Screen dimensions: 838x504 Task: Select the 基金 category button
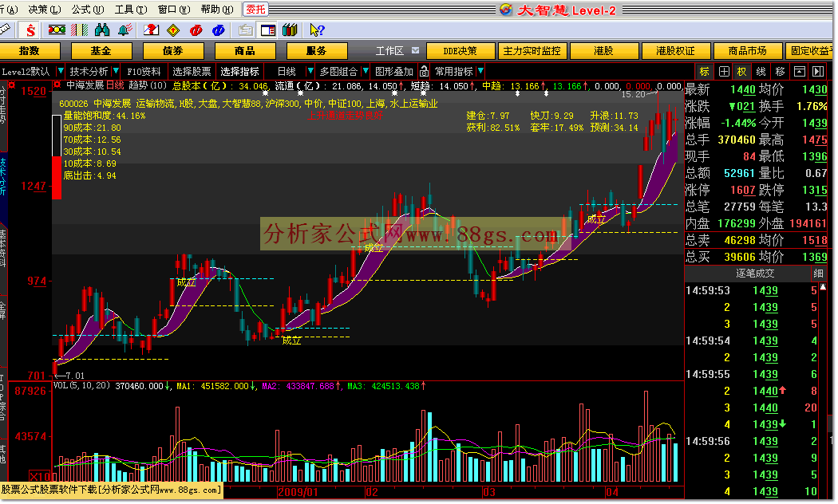click(x=101, y=51)
